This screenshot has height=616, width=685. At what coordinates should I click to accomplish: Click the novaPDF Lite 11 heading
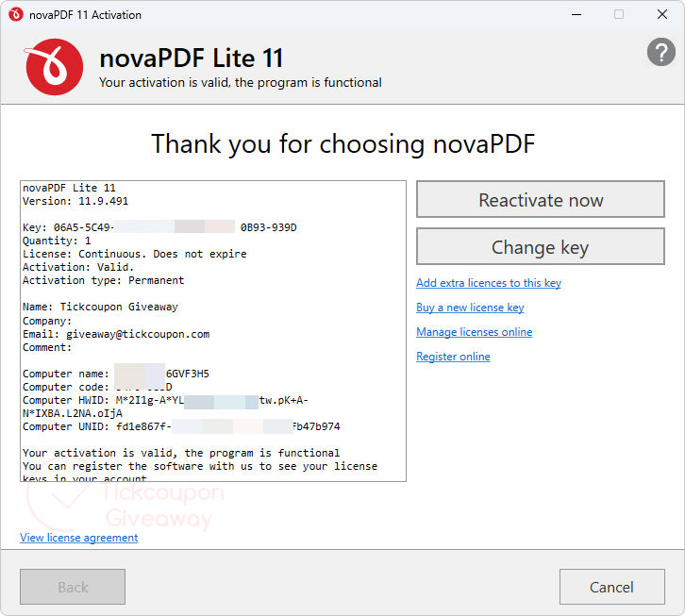click(x=192, y=58)
